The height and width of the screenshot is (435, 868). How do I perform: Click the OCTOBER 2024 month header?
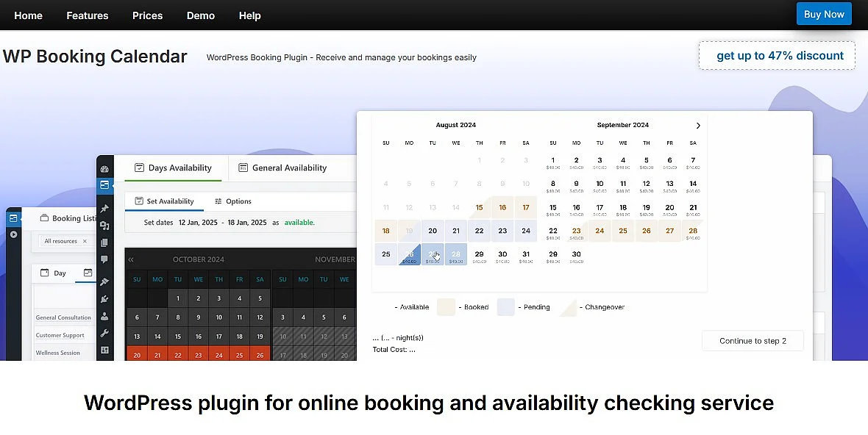(198, 259)
